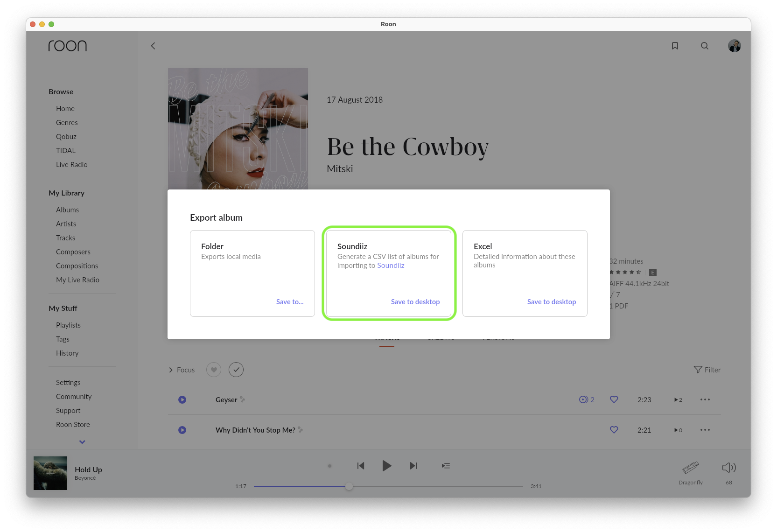Open the volume speaker control
Image resolution: width=777 pixels, height=532 pixels.
pos(729,468)
